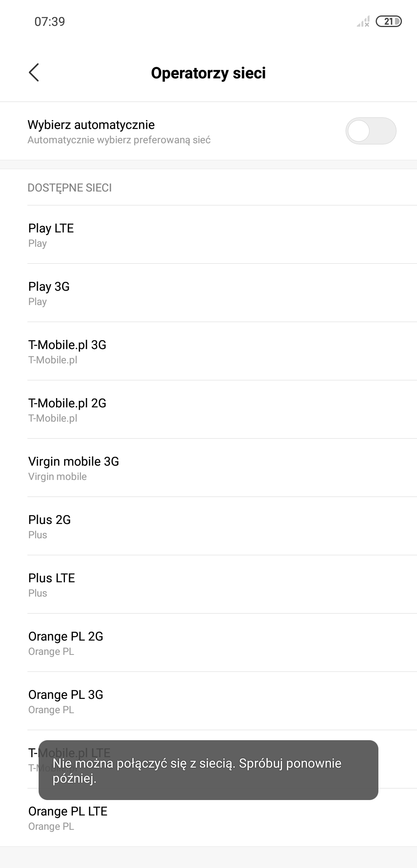417x868 pixels.
Task: Tap the Operatorzy sieci page title
Action: pyautogui.click(x=208, y=73)
